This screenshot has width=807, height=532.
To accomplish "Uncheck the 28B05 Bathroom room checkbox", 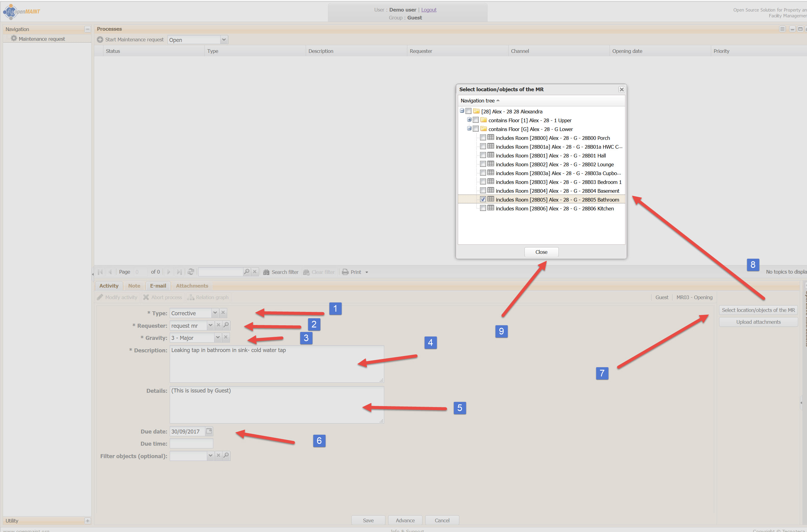I will tap(483, 199).
